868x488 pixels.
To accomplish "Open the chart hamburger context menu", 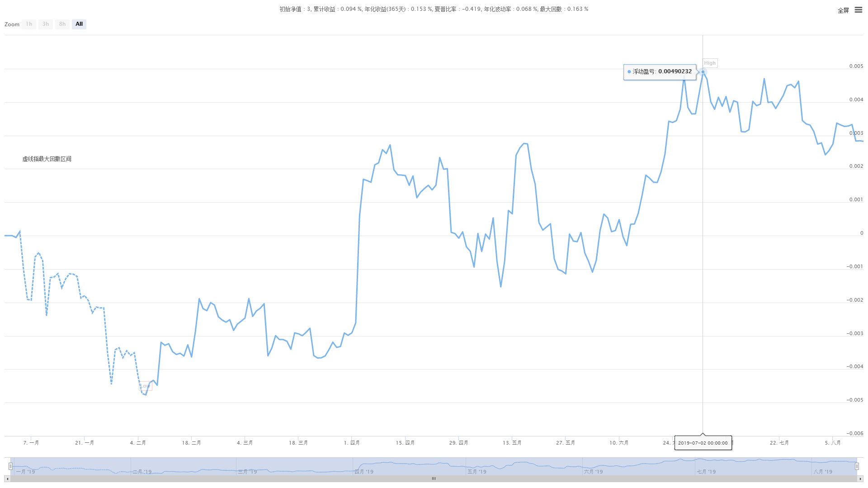I will coord(858,10).
